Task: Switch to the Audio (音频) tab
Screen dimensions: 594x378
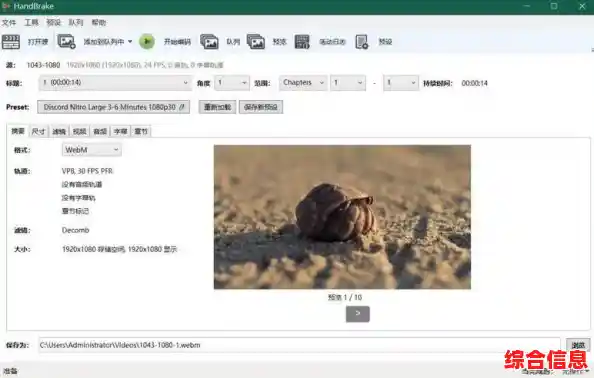Action: point(100,131)
